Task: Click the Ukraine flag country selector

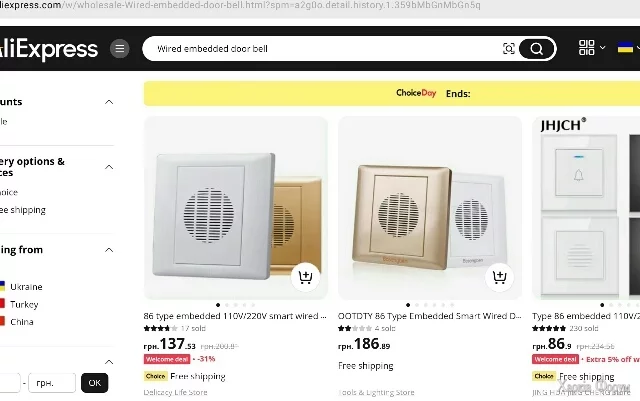Action: [x=626, y=48]
